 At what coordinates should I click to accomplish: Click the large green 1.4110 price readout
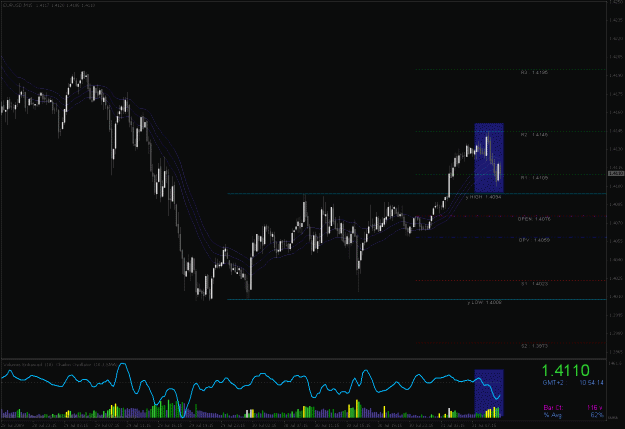566,371
